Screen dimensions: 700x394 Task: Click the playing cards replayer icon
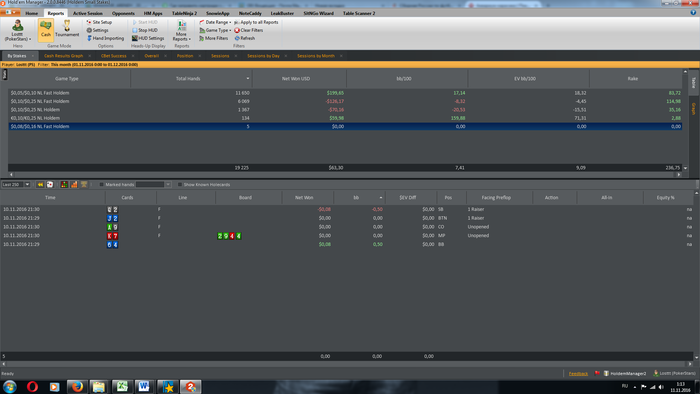point(50,184)
